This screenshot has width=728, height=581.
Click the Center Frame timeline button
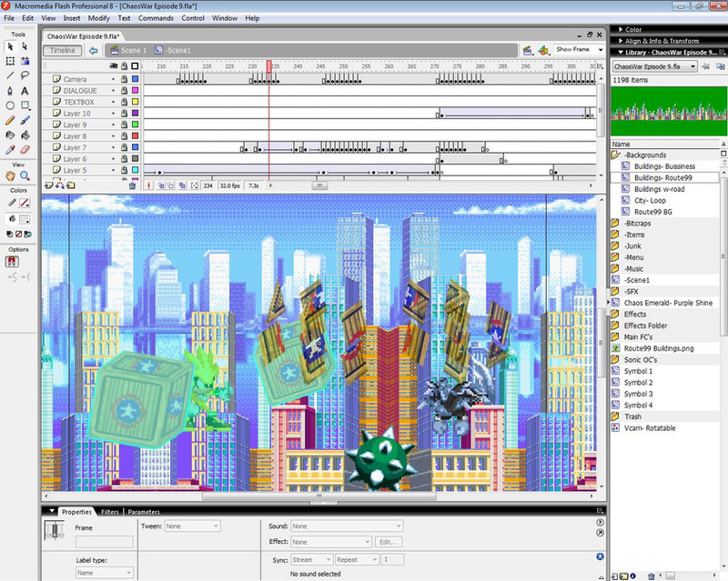point(149,185)
